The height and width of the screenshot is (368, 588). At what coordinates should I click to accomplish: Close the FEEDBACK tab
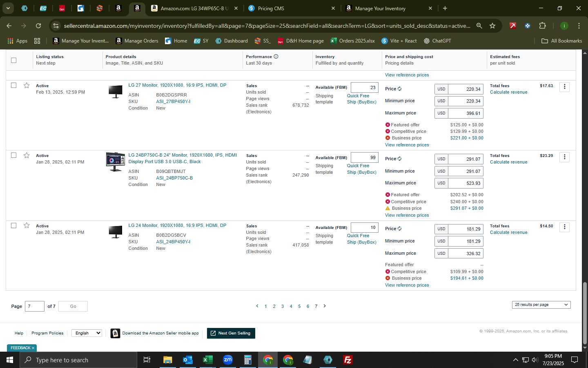click(33, 348)
